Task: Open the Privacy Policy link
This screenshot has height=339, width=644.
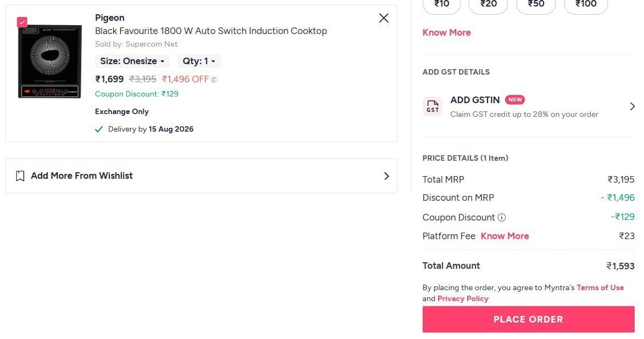Action: point(463,299)
